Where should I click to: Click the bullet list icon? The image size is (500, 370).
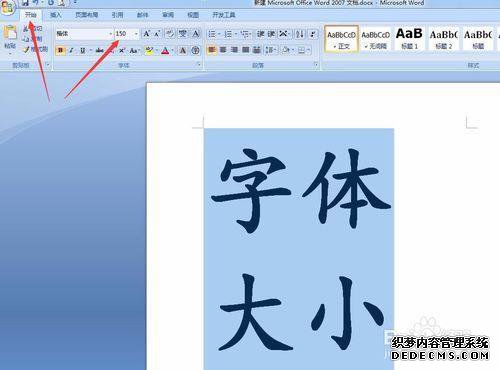click(x=212, y=34)
